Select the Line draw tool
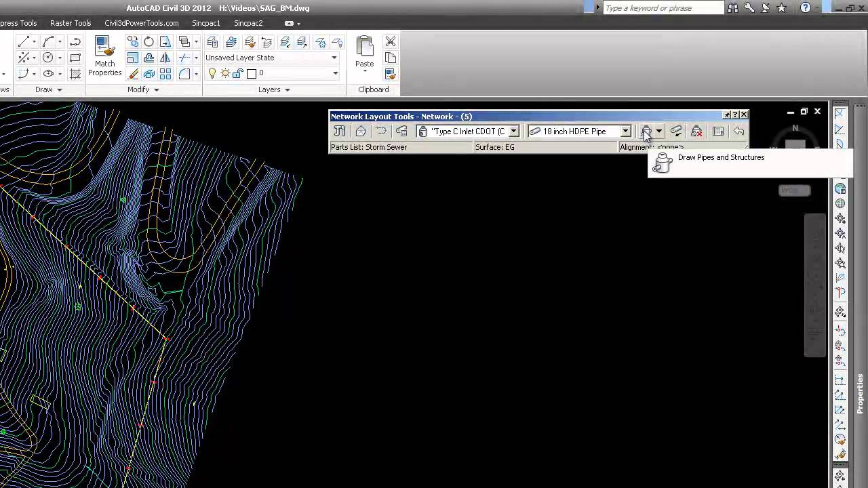868x488 pixels. 24,42
